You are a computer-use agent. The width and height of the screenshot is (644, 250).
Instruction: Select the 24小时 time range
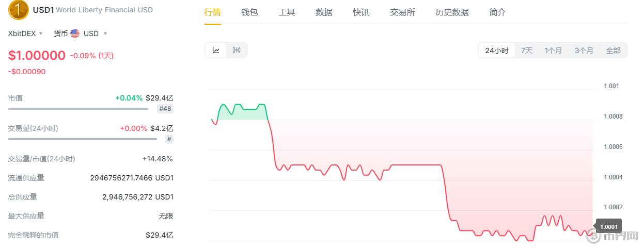tap(497, 51)
